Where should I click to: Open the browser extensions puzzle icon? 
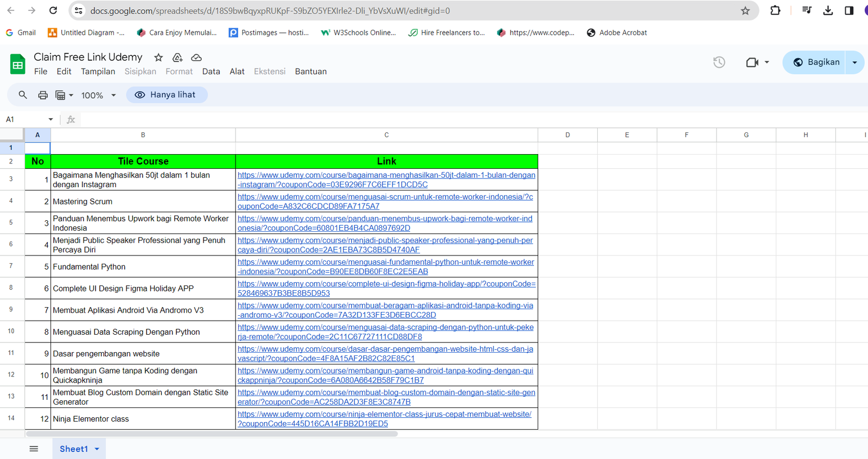(775, 10)
